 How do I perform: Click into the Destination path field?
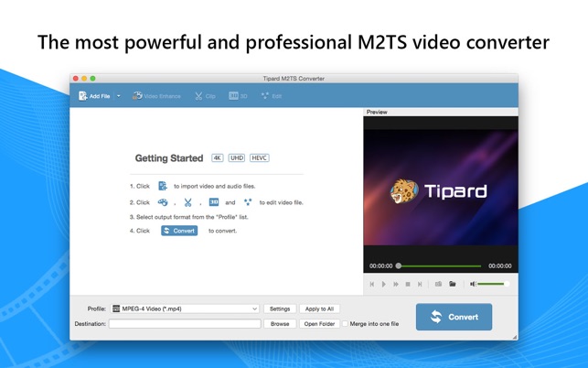pyautogui.click(x=185, y=324)
